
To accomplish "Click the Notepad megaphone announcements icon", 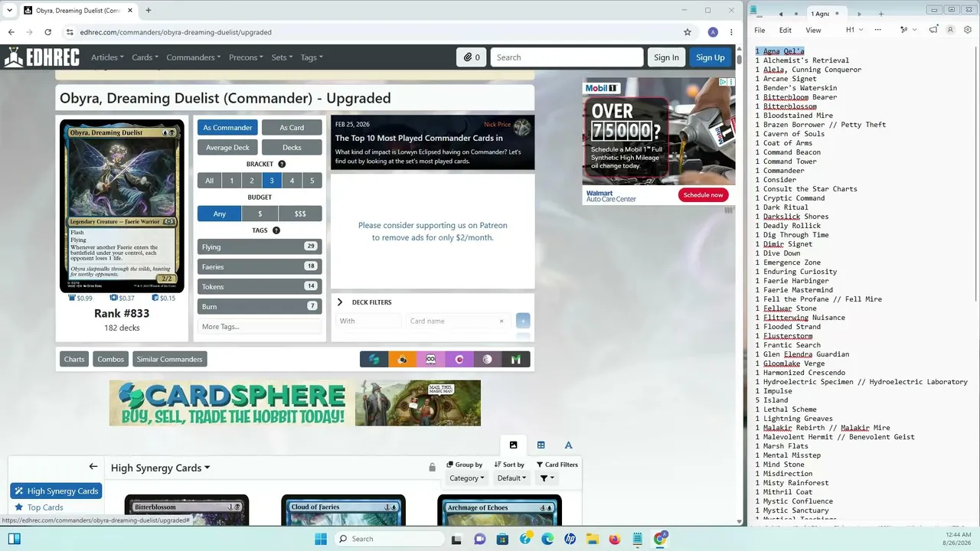I will pyautogui.click(x=933, y=30).
